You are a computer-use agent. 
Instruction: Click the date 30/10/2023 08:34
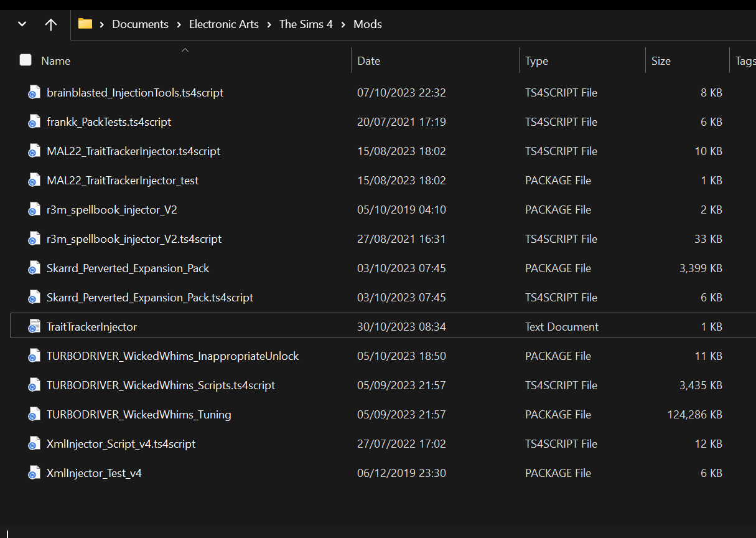401,327
